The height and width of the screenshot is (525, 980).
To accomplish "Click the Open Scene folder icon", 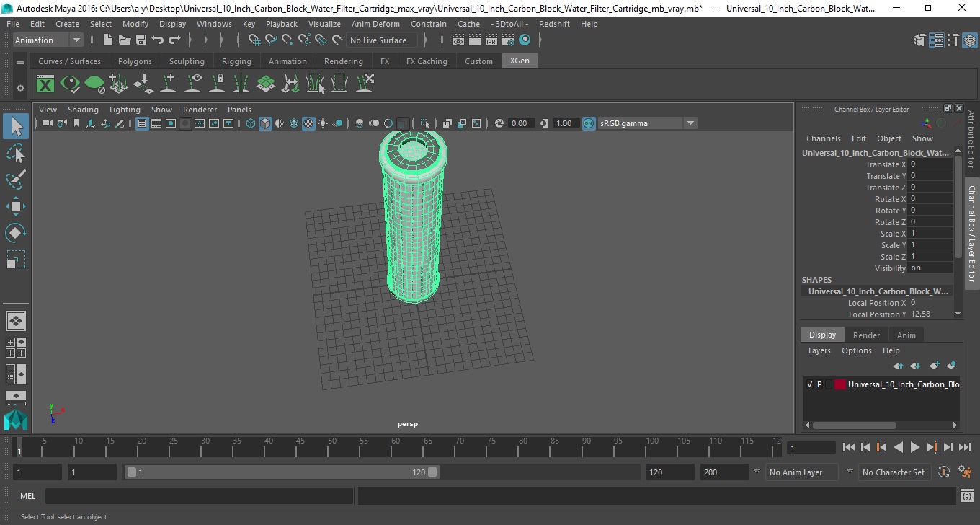I will (x=125, y=40).
